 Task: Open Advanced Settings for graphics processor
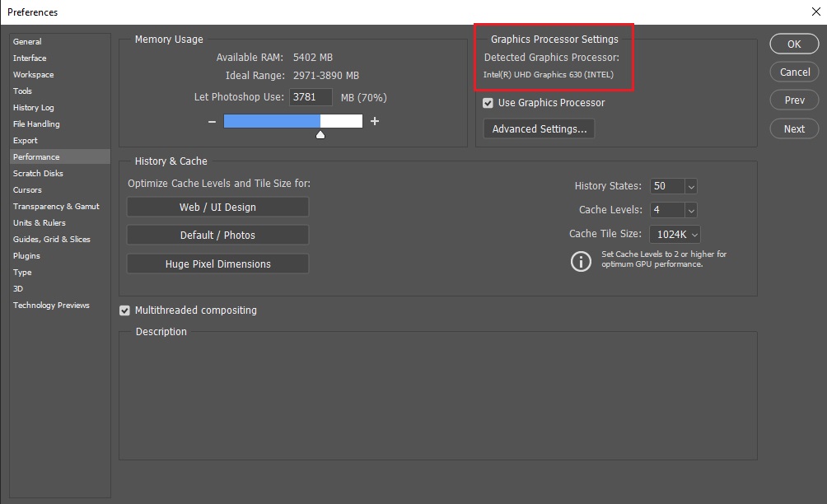[x=539, y=128]
